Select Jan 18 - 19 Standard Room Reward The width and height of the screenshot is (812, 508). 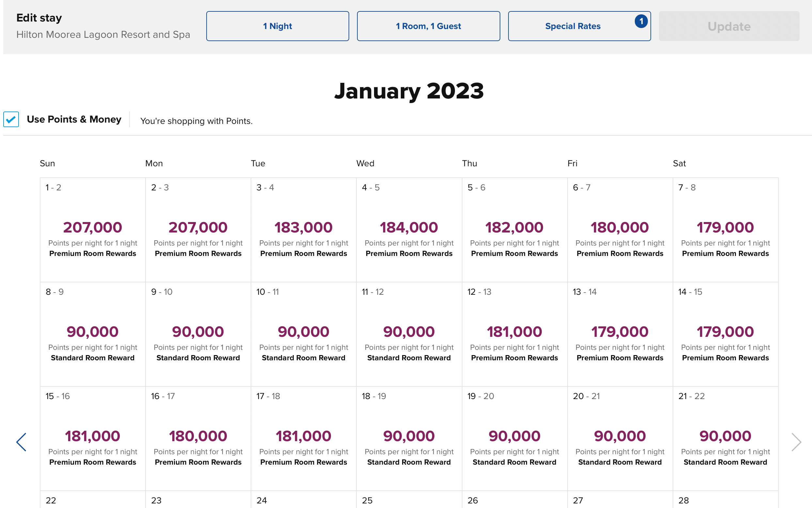click(x=409, y=439)
